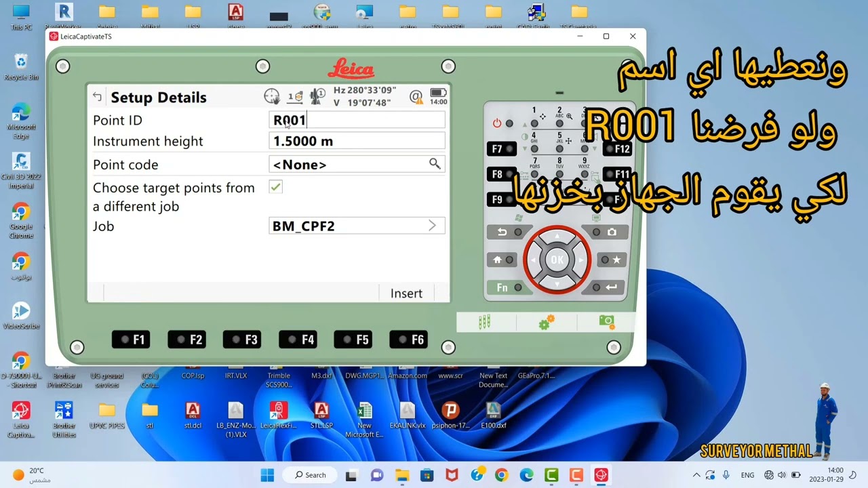Untick Choose target points from a different job
Screen dimensions: 868x488
tap(275, 187)
